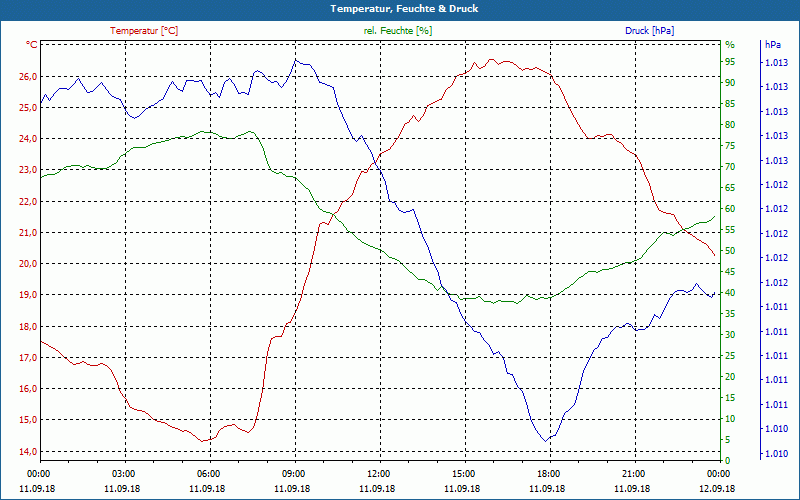This screenshot has height=500, width=800.
Task: Click the '16,0' temperature axis value
Action: point(29,389)
